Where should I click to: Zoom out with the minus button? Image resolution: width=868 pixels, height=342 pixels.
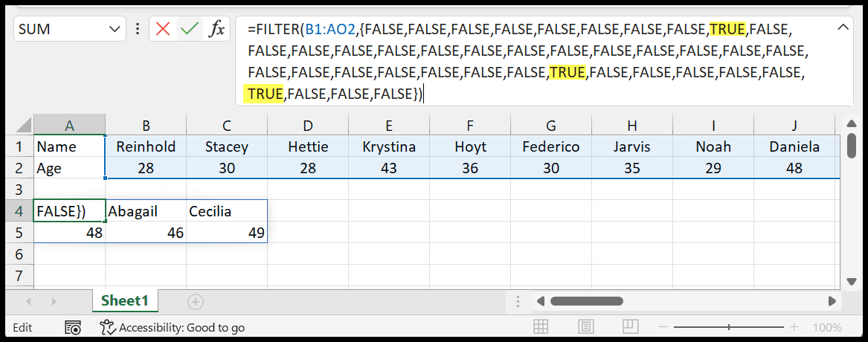tap(664, 327)
